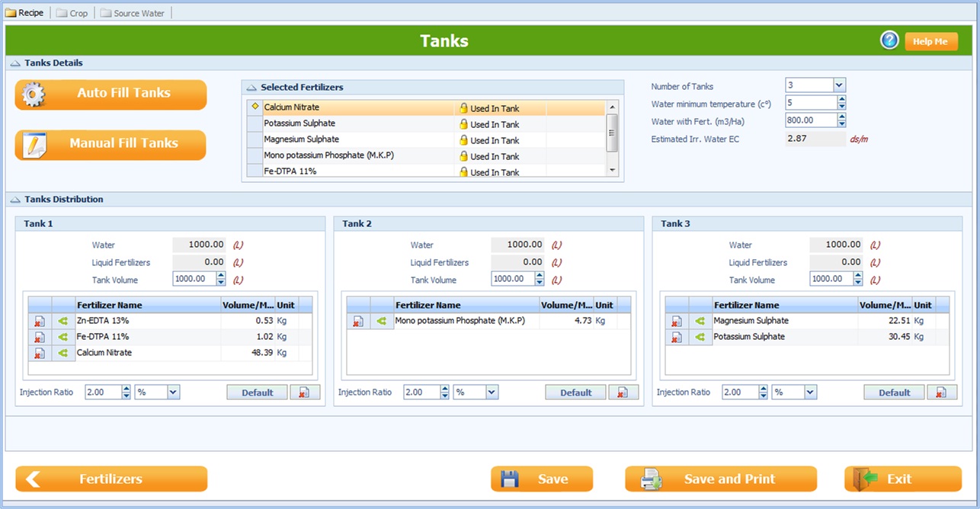The height and width of the screenshot is (509, 980).
Task: Click the Manual Fill Tanks button
Action: pos(110,145)
